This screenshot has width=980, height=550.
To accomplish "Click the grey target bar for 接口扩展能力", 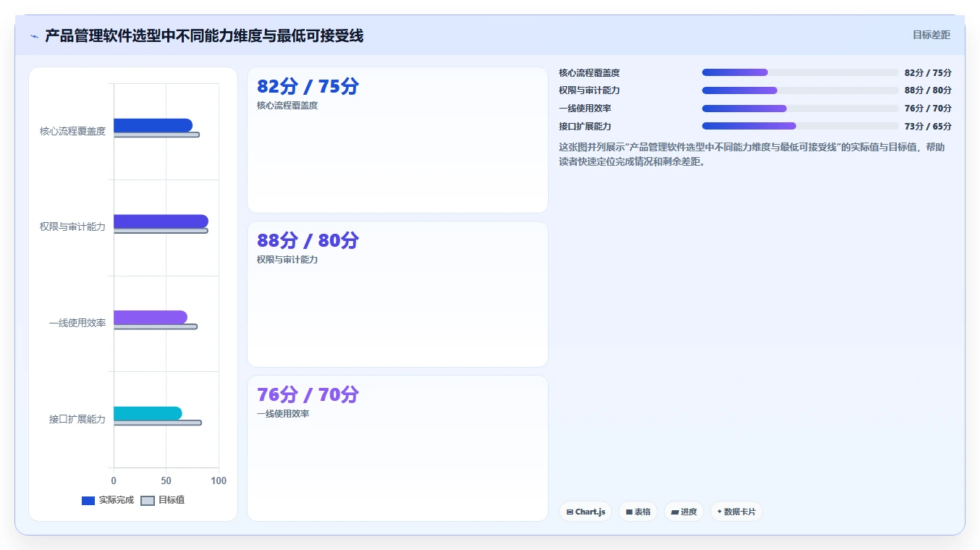I will pos(158,423).
